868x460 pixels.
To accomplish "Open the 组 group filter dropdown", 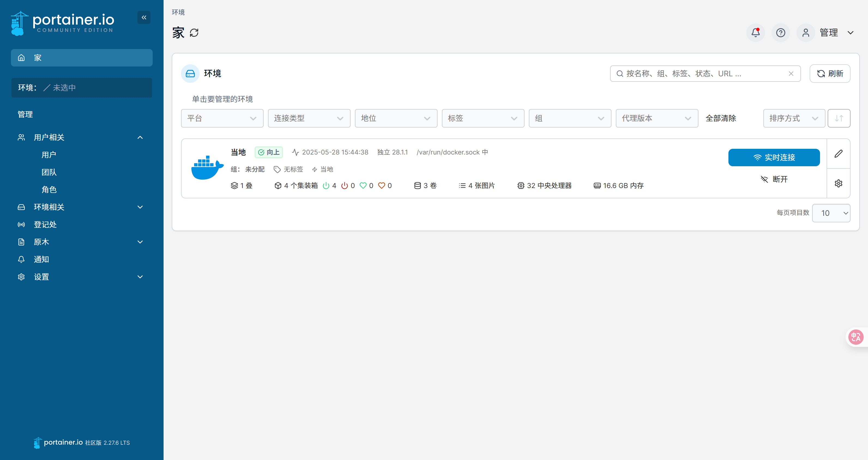I will (570, 118).
